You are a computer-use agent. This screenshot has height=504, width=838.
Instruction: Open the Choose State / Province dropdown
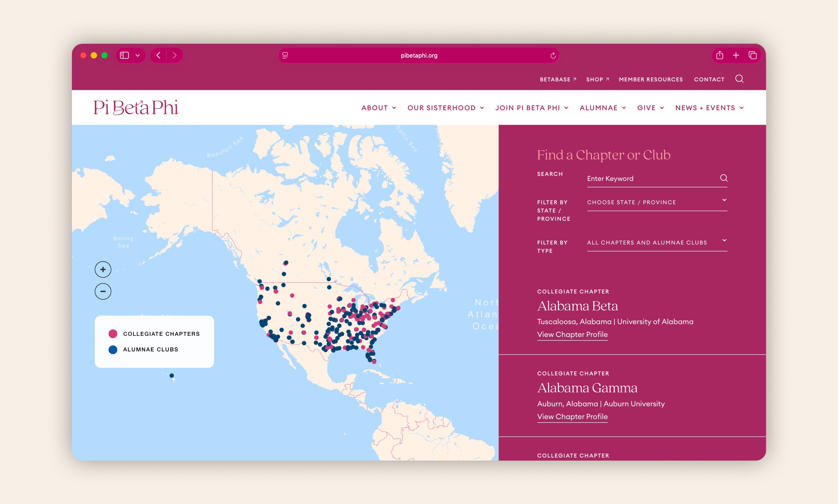click(x=657, y=202)
